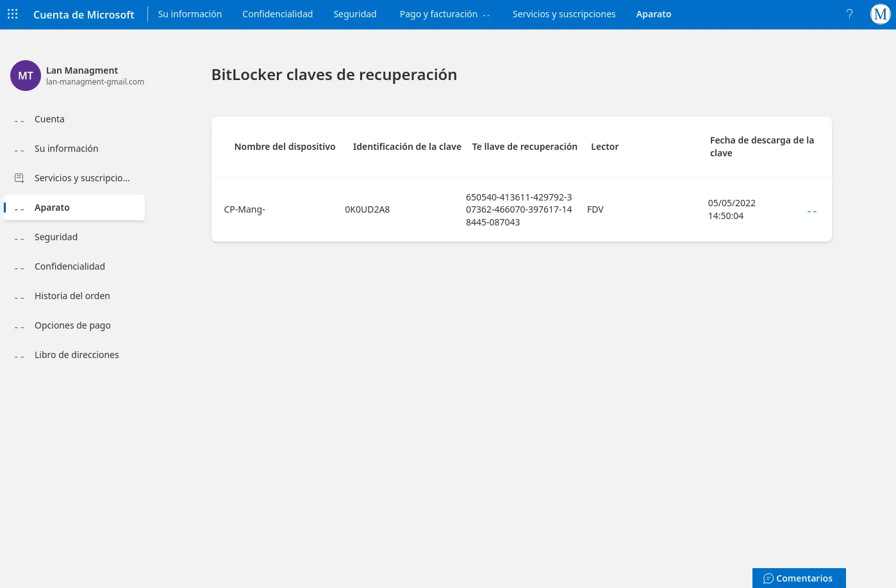Open the app launcher grid icon

13,14
